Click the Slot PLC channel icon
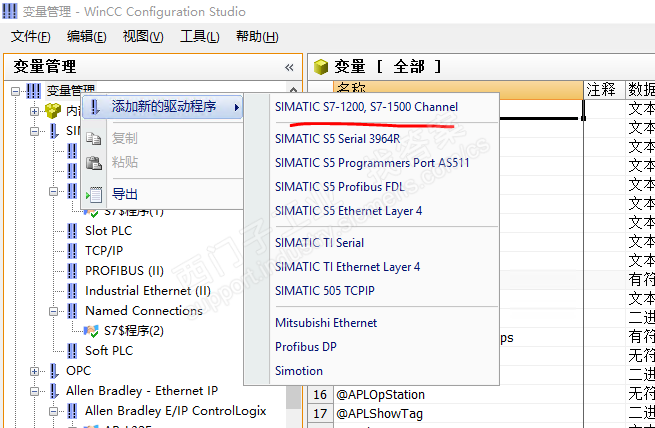The image size is (655, 428). tap(72, 231)
